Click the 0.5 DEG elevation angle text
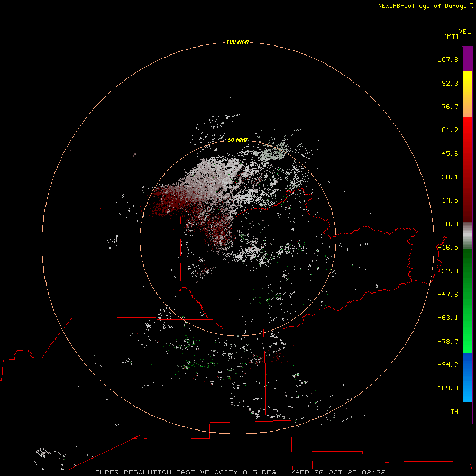The image size is (476, 476). [x=259, y=472]
